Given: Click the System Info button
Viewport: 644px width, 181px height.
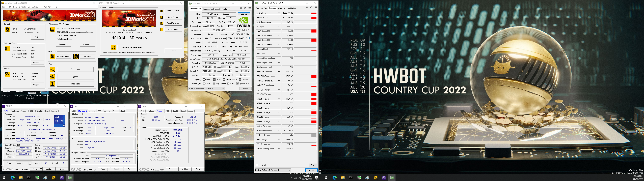Looking at the screenshot, I should tap(63, 44).
